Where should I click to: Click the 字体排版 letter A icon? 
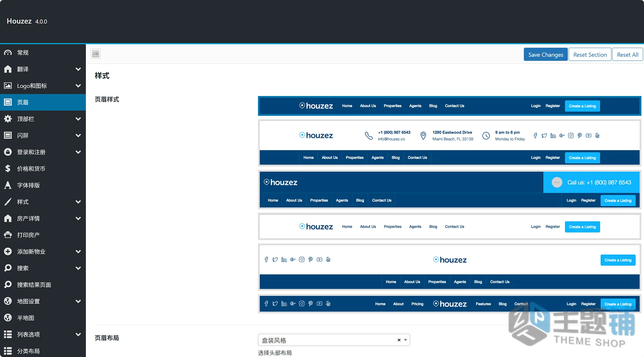[x=8, y=185]
